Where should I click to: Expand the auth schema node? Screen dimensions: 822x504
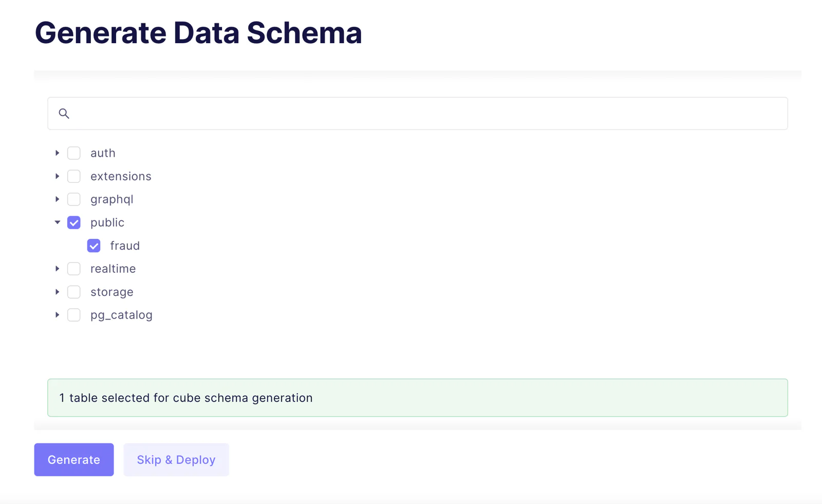(58, 153)
